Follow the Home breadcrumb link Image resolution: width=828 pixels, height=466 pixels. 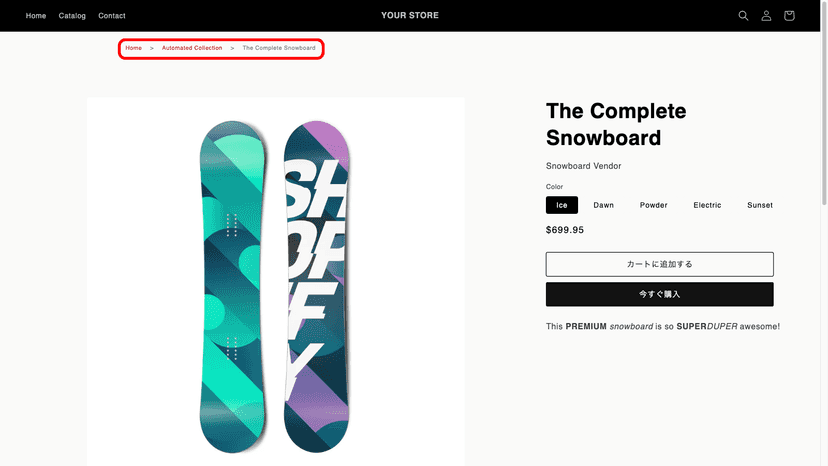[134, 48]
